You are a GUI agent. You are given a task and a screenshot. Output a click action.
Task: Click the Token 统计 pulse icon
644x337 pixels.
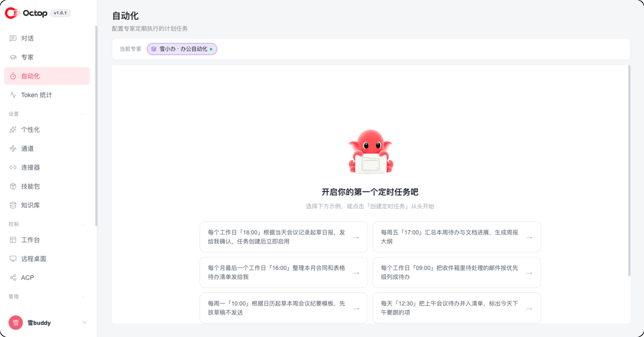pos(13,95)
